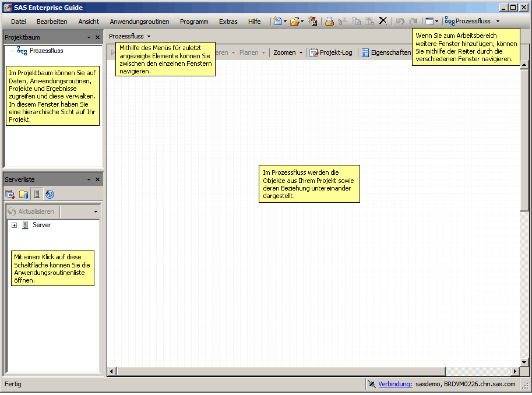Click the horizontal scrollbar thumb
This screenshot has height=395, width=532.
coord(281,372)
